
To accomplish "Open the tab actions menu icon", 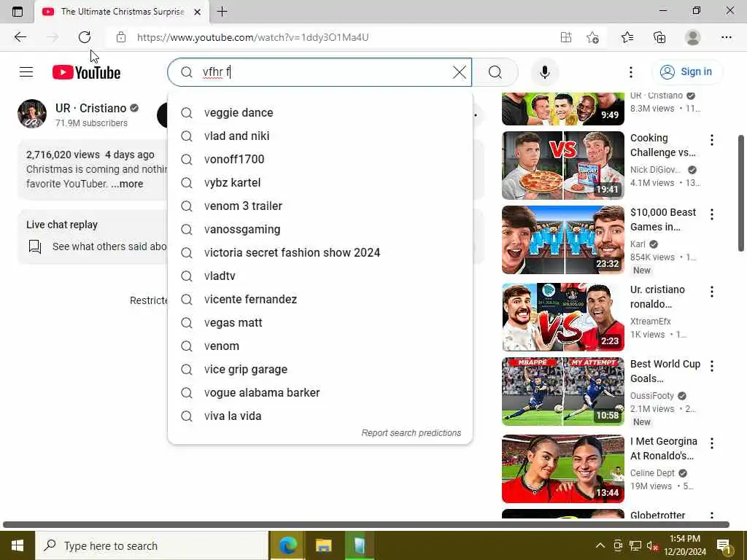I will coord(18,12).
